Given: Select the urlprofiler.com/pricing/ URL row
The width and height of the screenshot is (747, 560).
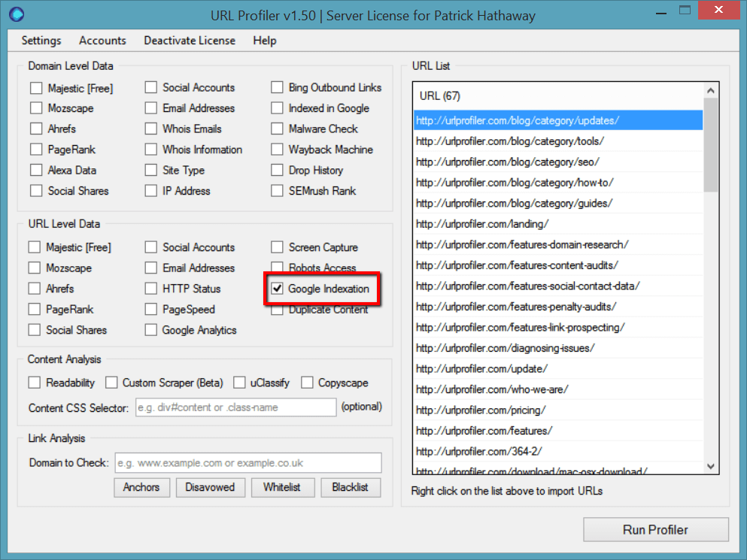Looking at the screenshot, I should [558, 410].
